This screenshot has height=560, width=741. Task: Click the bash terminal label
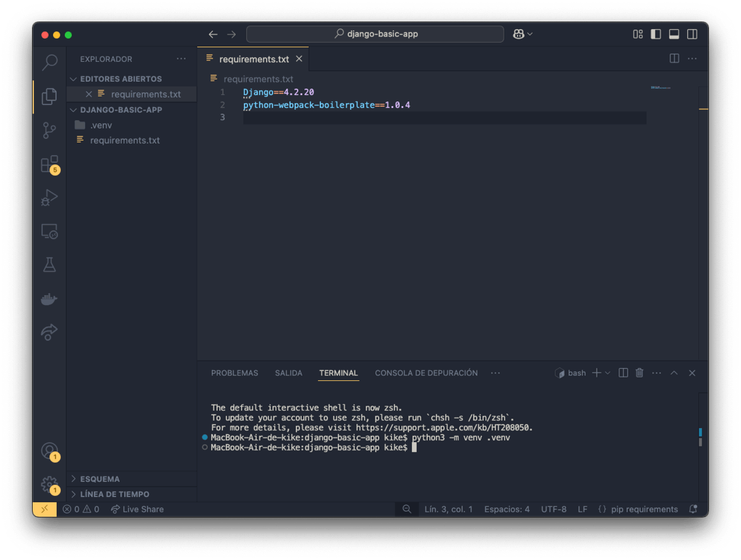571,373
